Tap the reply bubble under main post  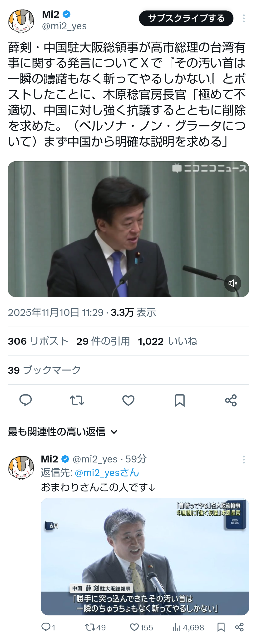pos(25,400)
